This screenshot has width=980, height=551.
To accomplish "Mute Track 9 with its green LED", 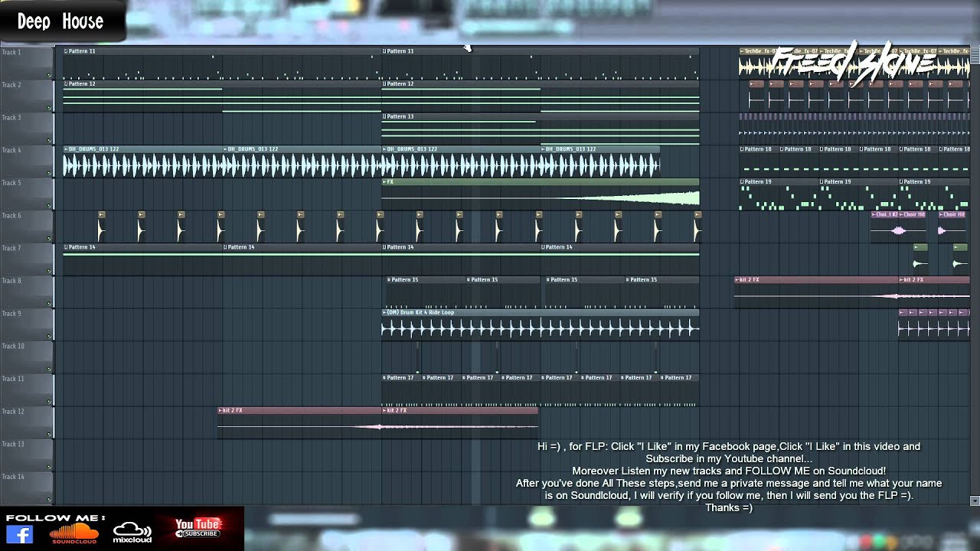I will pos(49,337).
